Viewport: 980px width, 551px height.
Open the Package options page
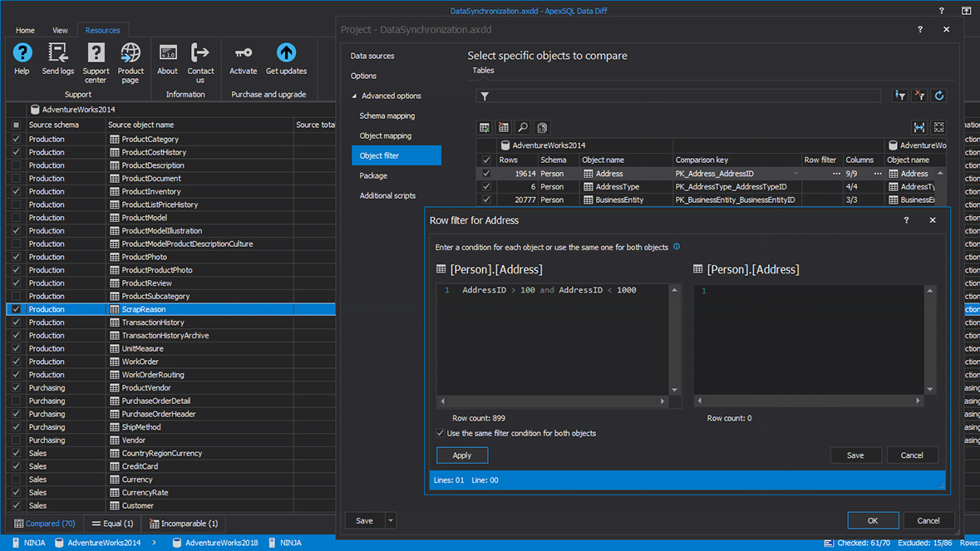[x=373, y=175]
